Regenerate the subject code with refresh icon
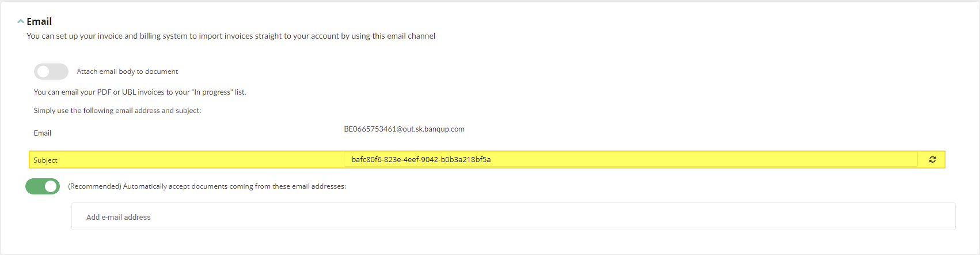 click(x=932, y=160)
